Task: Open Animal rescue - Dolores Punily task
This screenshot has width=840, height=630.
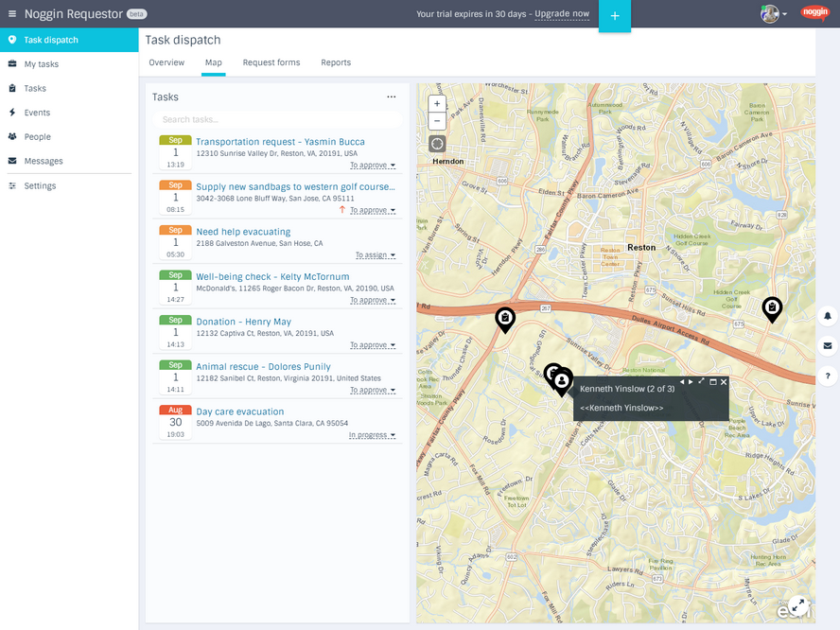Action: pyautogui.click(x=263, y=366)
